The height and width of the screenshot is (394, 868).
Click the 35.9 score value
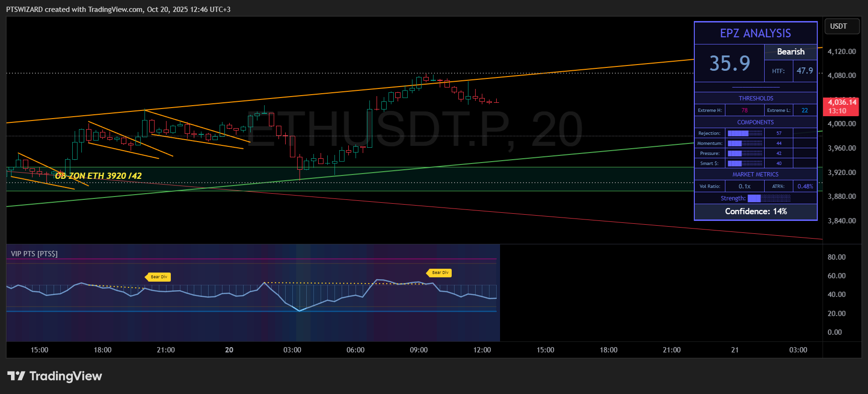(730, 63)
